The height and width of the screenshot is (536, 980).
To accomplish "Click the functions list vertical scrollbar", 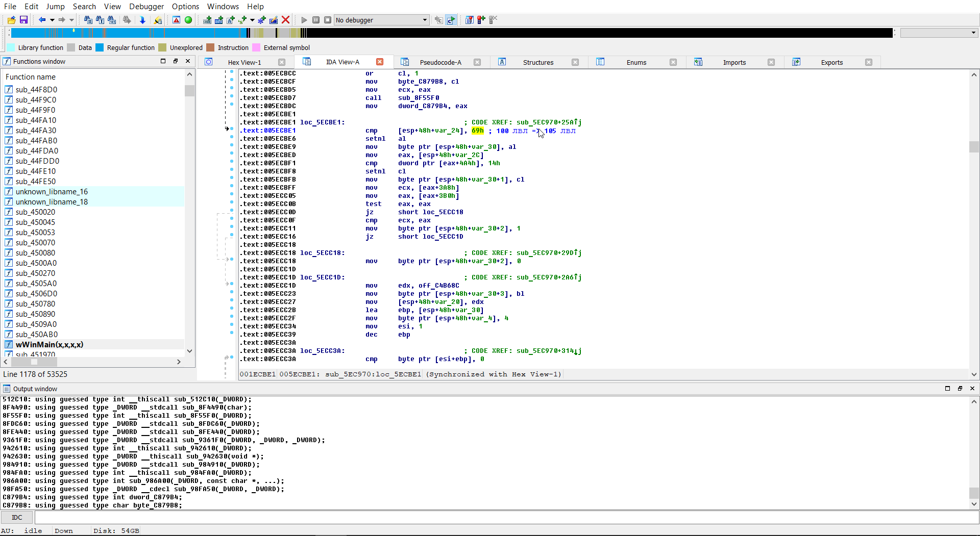I will tap(189, 213).
